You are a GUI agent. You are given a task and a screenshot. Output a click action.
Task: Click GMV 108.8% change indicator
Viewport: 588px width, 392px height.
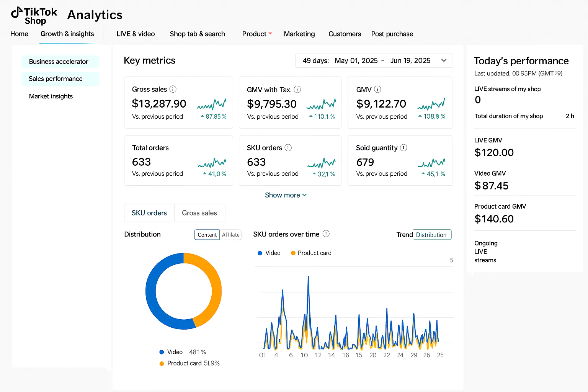[432, 116]
